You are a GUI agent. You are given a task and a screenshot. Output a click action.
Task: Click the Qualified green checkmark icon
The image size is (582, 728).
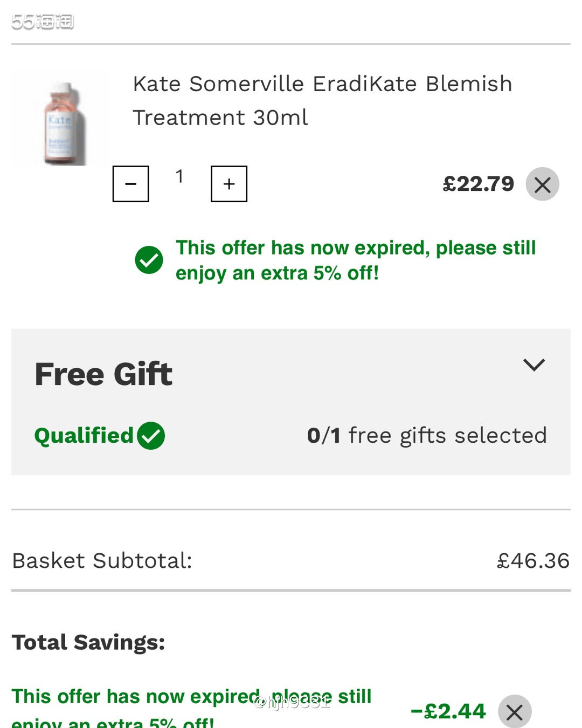tap(151, 436)
